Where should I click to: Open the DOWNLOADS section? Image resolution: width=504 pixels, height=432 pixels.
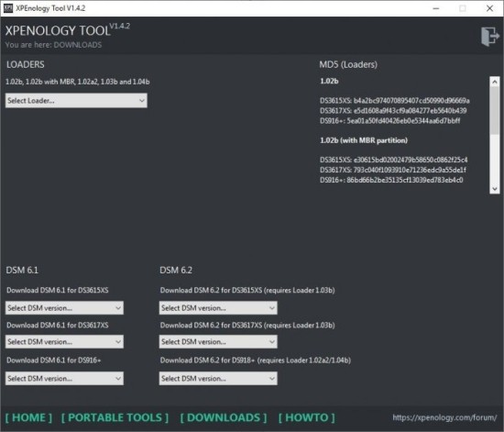[x=224, y=417]
